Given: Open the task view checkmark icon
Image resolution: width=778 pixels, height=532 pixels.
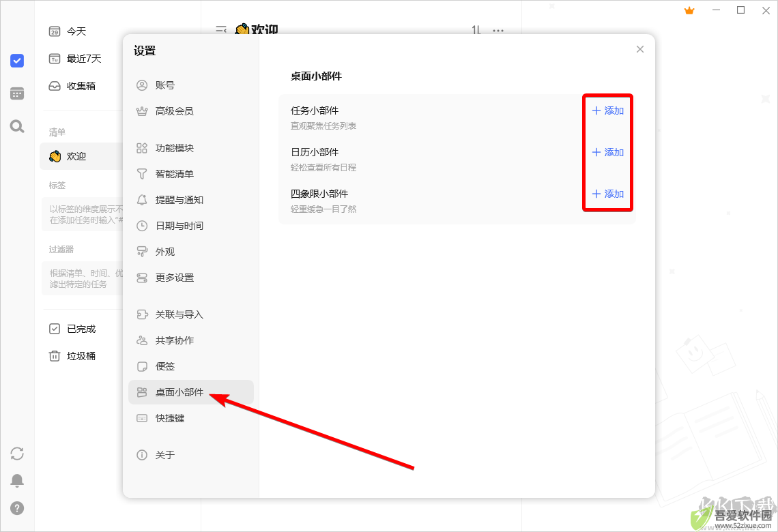Looking at the screenshot, I should click(x=17, y=61).
